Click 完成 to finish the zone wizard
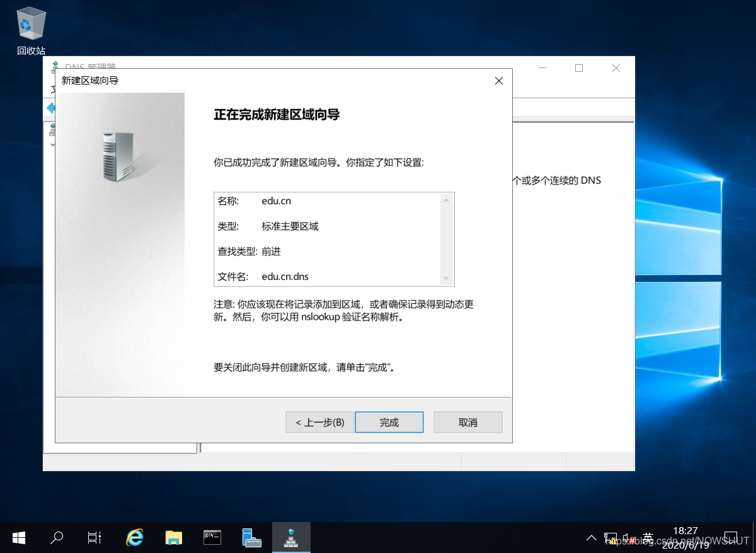The image size is (756, 553). 389,422
